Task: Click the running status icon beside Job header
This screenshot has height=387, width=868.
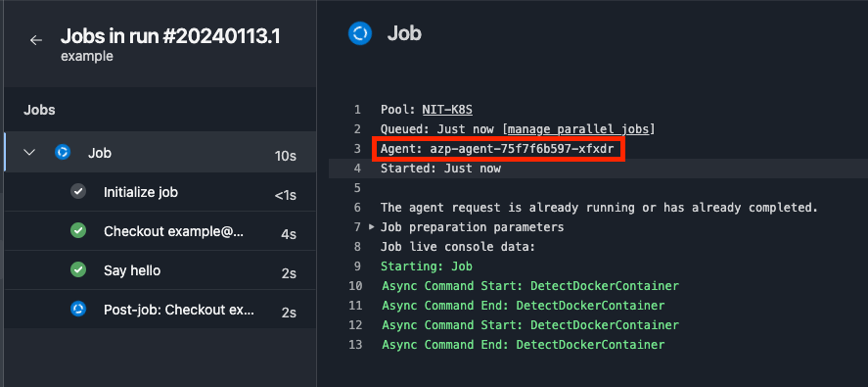Action: tap(360, 34)
